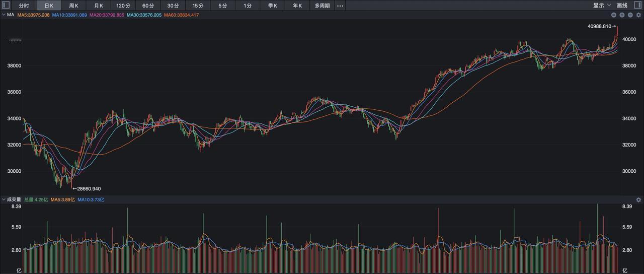Click the MA5 moving average label

(x=33, y=15)
